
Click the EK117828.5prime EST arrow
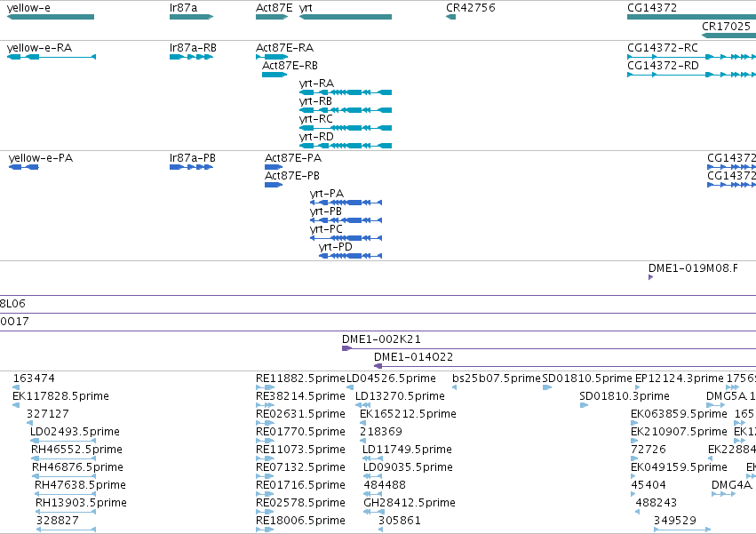click(x=16, y=405)
